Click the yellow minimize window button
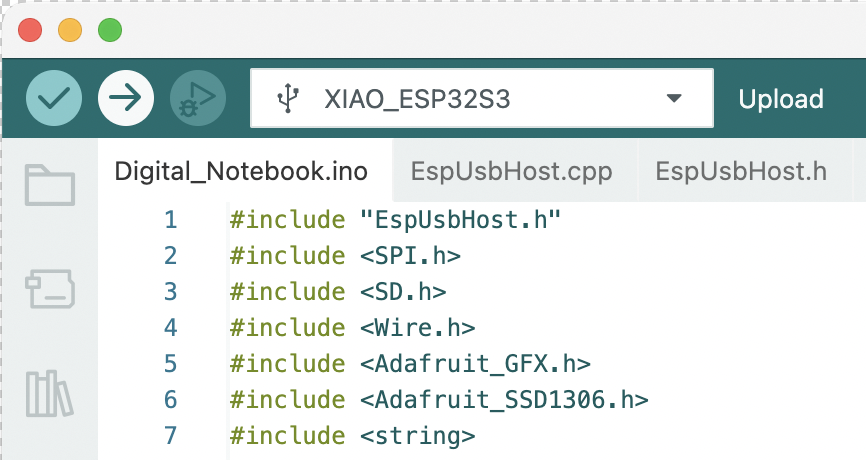 pyautogui.click(x=70, y=30)
